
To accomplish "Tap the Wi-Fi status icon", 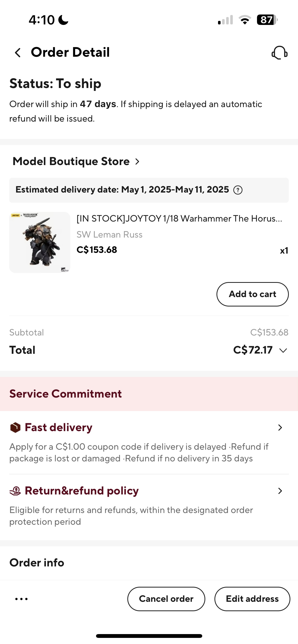I will coord(245,20).
